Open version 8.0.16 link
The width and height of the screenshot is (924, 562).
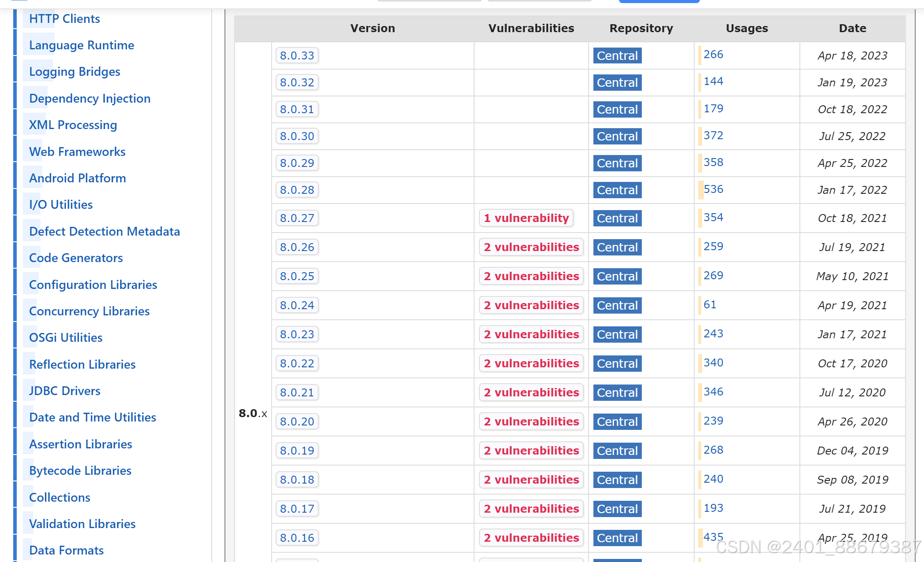tap(297, 538)
